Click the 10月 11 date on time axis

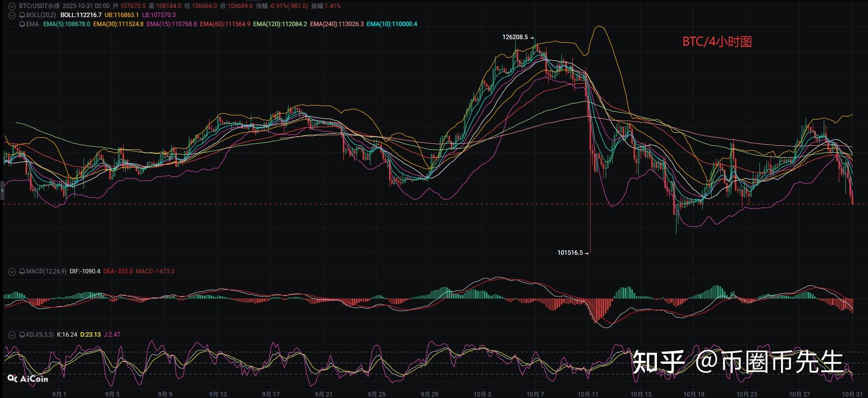pyautogui.click(x=588, y=394)
